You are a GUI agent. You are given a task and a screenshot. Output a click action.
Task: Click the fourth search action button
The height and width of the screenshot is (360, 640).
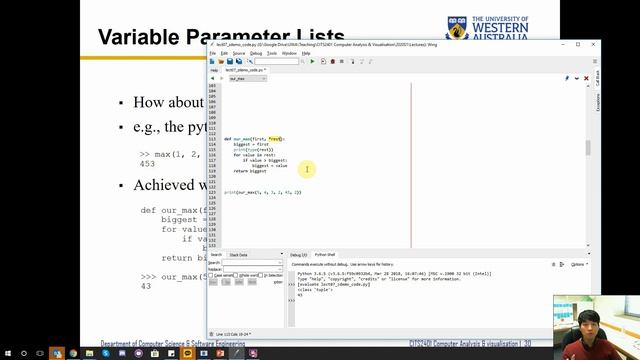[x=252, y=282]
